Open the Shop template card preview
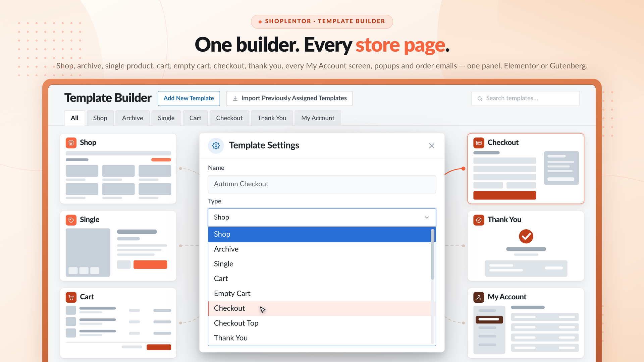Screen dimensions: 644x362 pyautogui.click(x=118, y=169)
